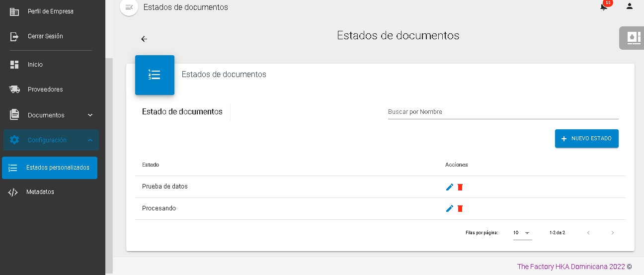Click the sidebar vertical scrollbar
The height and width of the screenshot is (275, 644).
click(109, 164)
